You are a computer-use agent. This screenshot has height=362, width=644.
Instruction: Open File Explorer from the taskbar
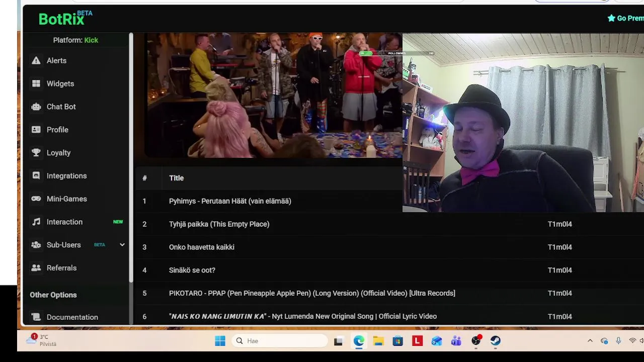point(378,341)
